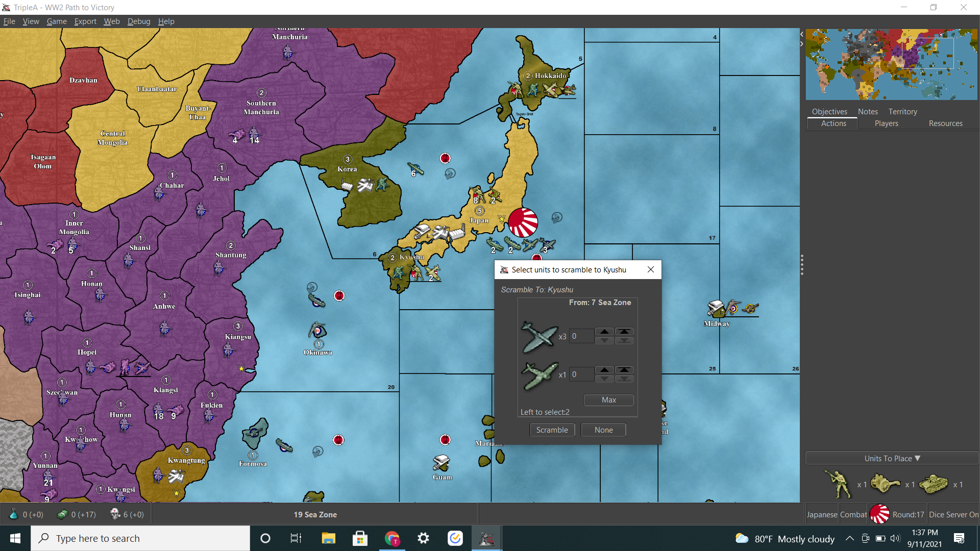Select the Hokkaido unit stack
The image size is (980, 551).
point(542,90)
